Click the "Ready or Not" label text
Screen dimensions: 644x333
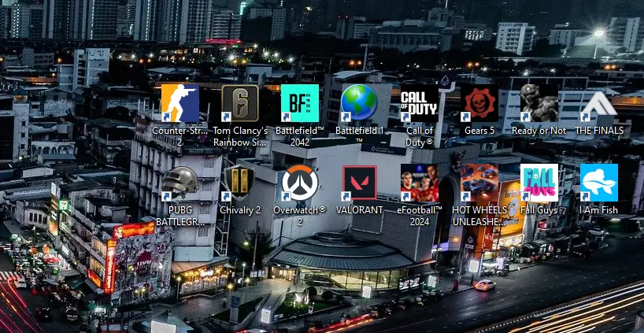coord(539,131)
